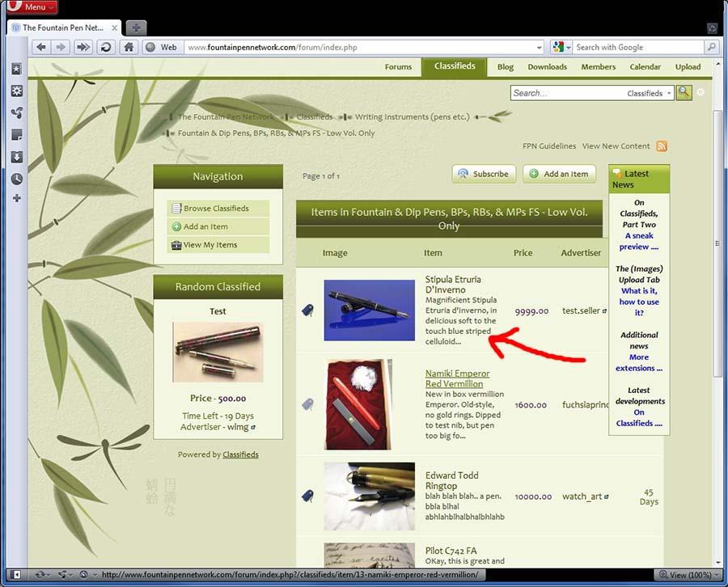Screen dimensions: 728x587
Task: Click the Stipula Etruria pen thumbnail
Action: pos(369,310)
